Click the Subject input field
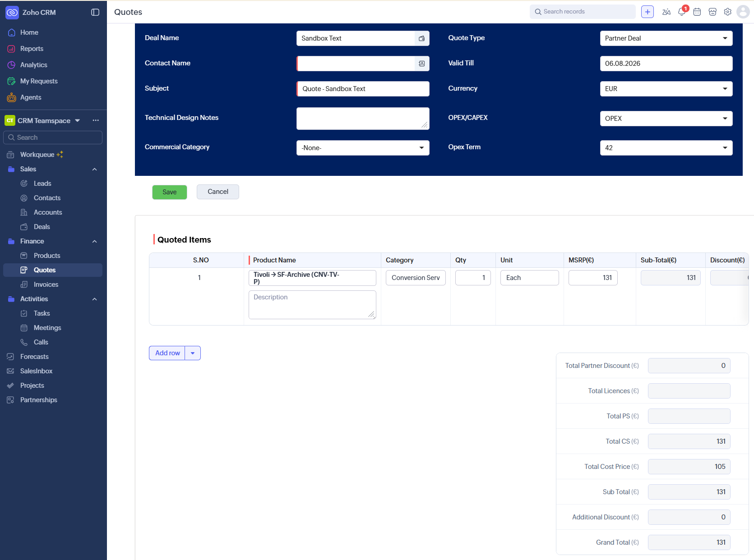Viewport: 754px width, 560px height. pos(363,89)
